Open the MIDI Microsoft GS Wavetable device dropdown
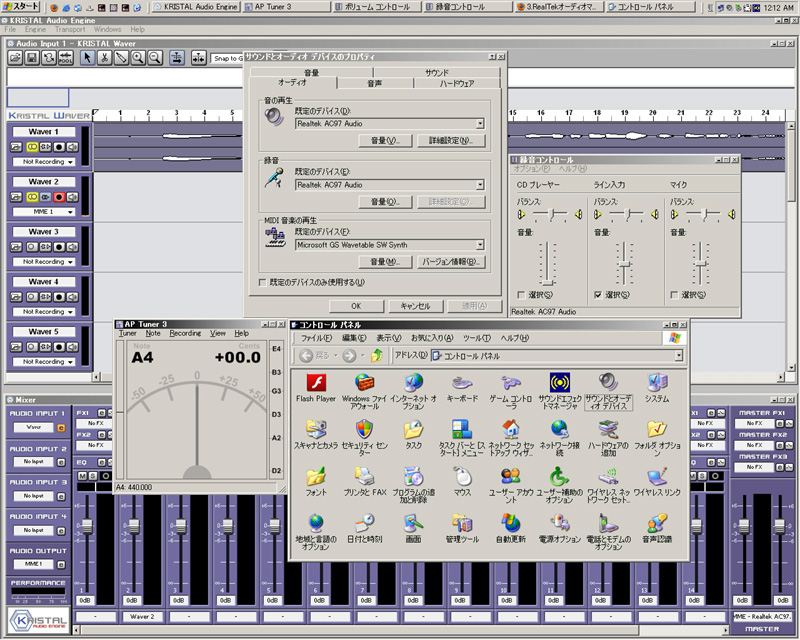800x640 pixels. tap(480, 245)
